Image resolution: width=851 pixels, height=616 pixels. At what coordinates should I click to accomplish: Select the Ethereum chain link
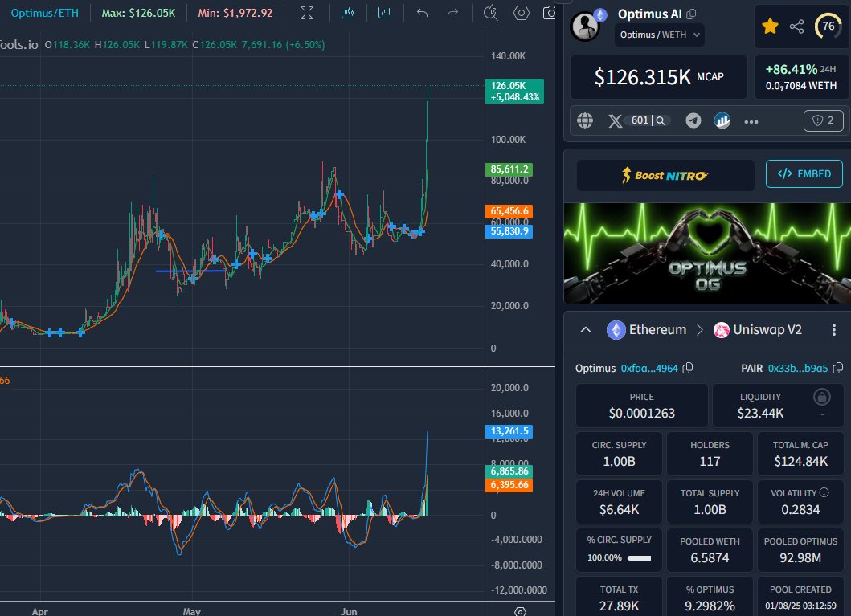(x=646, y=330)
